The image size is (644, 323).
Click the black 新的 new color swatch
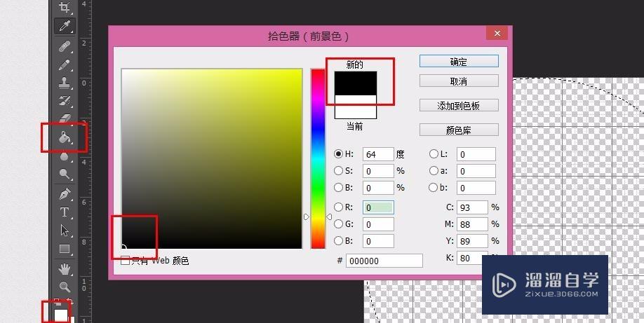pos(355,83)
